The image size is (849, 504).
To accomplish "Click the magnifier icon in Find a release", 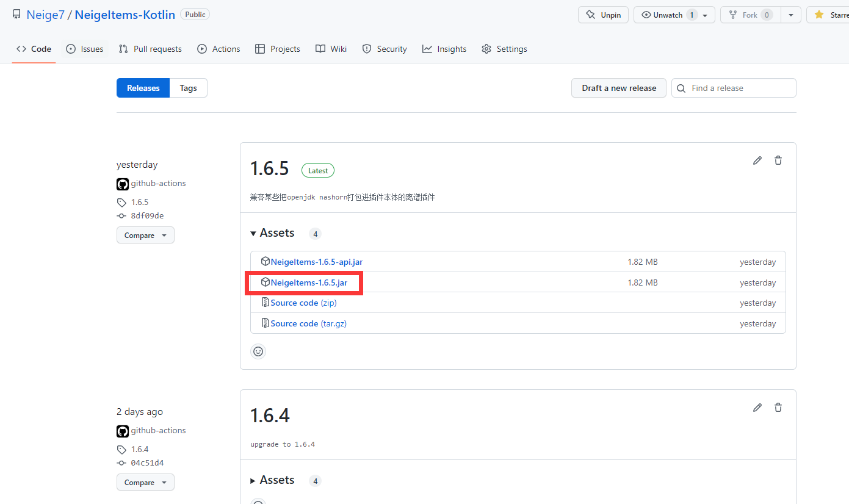I will [682, 88].
